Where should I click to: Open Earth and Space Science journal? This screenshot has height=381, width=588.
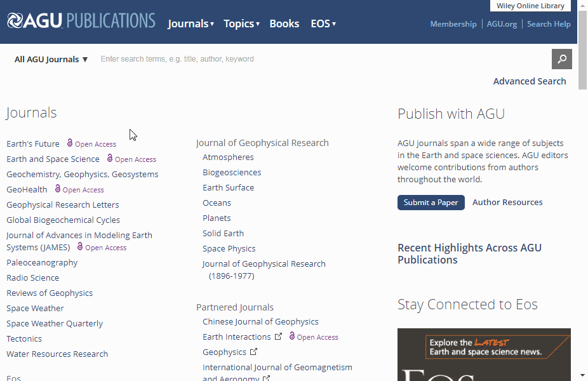[x=53, y=159]
